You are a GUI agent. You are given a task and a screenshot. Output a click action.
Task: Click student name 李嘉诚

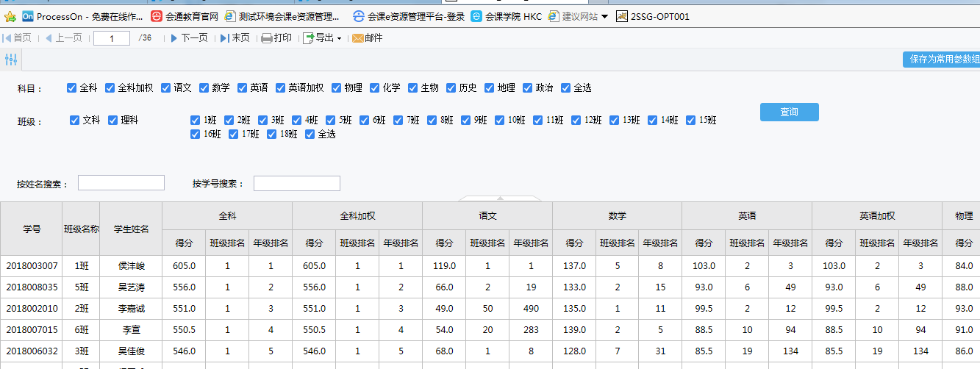click(x=131, y=309)
